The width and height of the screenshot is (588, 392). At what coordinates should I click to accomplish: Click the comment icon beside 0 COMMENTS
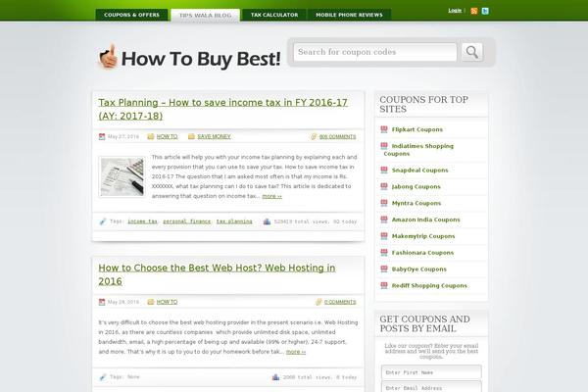coord(319,302)
